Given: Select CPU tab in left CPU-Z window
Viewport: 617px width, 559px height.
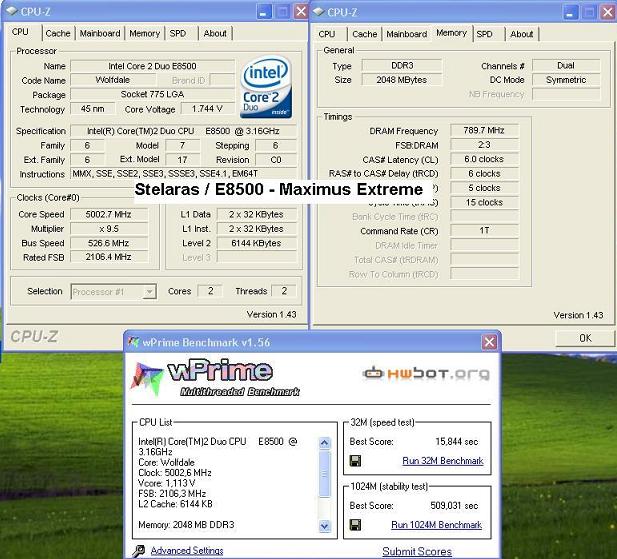Looking at the screenshot, I should [20, 32].
